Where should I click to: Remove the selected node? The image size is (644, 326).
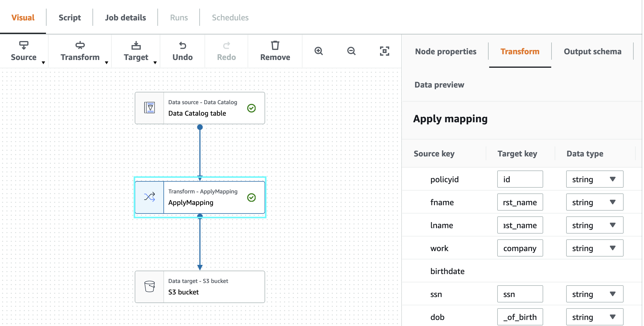point(275,51)
